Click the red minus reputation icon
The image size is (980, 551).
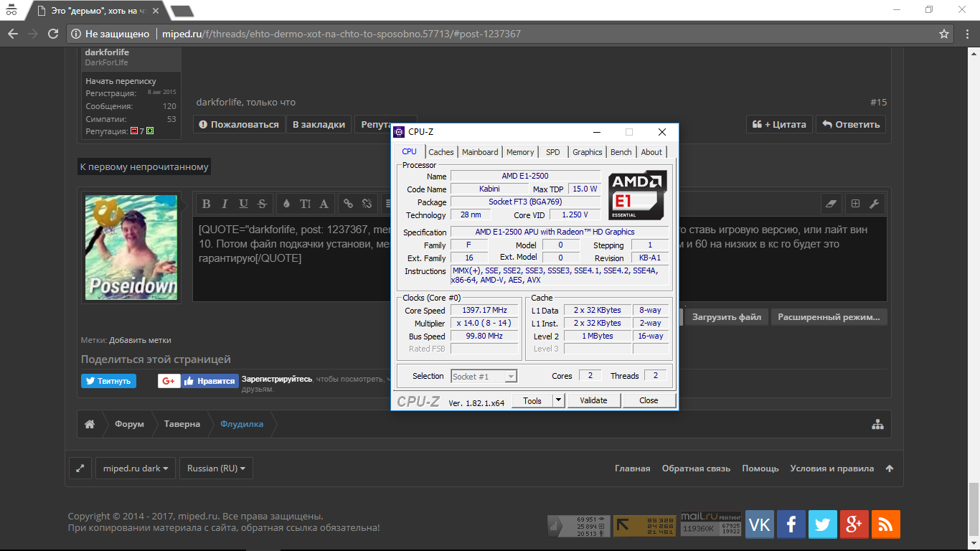(x=134, y=131)
